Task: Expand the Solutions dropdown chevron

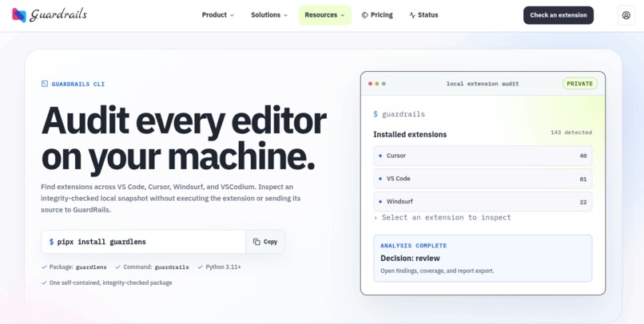Action: (x=285, y=15)
